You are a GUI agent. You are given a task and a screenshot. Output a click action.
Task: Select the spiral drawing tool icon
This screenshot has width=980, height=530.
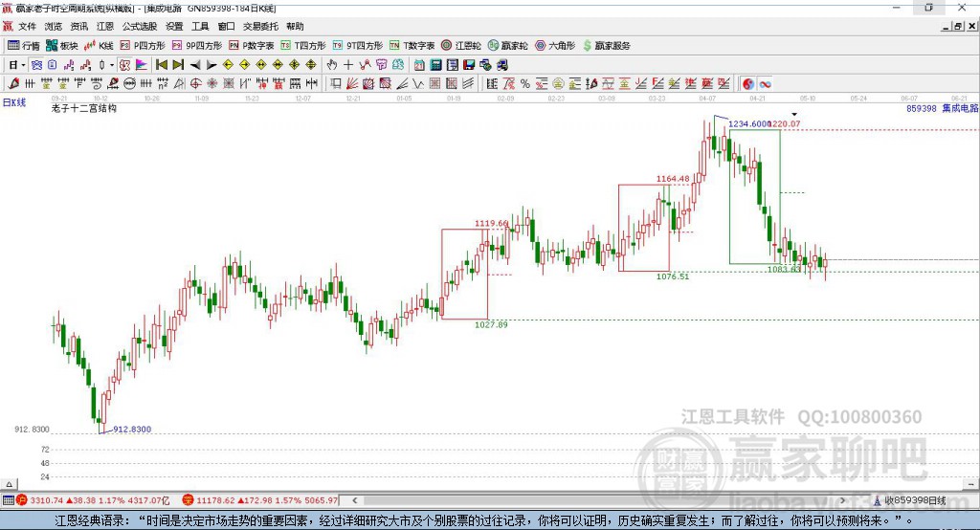point(97,84)
